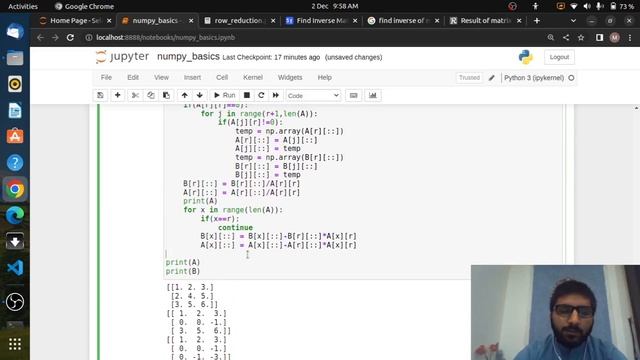Show Applications grid in dock
Screen dimensions: 640x360
click(x=15, y=344)
